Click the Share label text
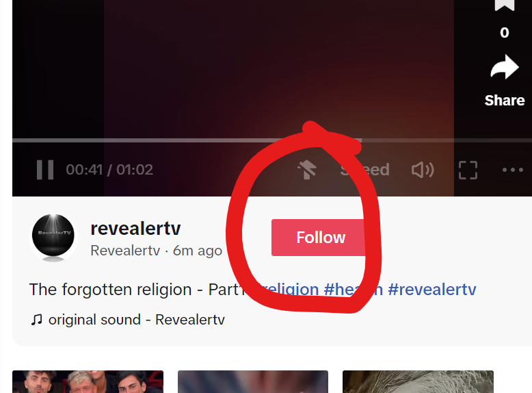Viewport: 532px width, 393px height. [x=505, y=101]
